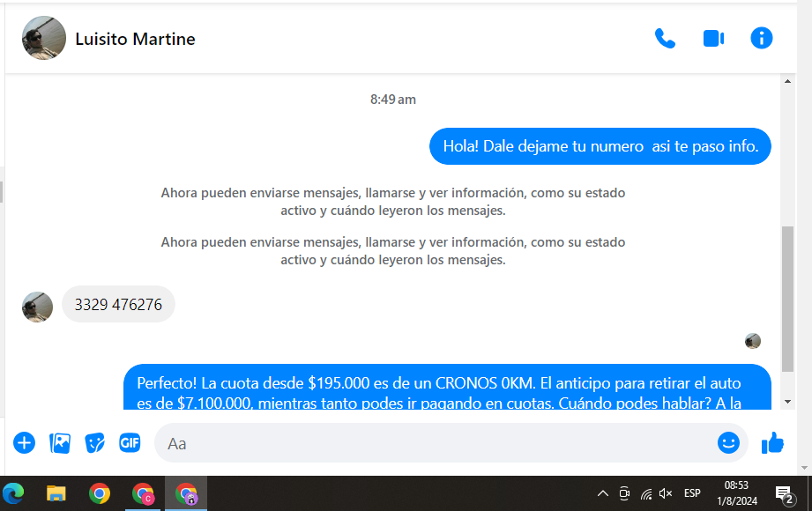Open Luisito Martine's header profile picture
This screenshot has width=812, height=511.
tap(43, 38)
